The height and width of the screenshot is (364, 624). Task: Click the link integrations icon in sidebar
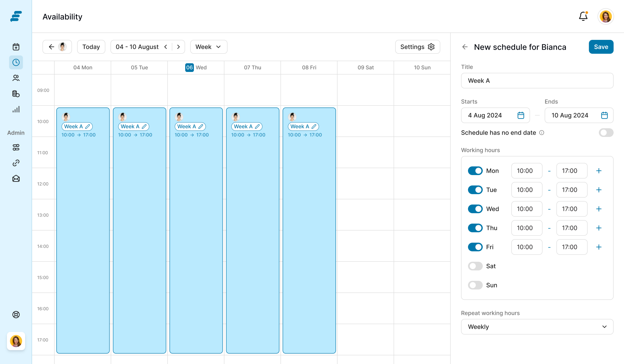point(16,163)
